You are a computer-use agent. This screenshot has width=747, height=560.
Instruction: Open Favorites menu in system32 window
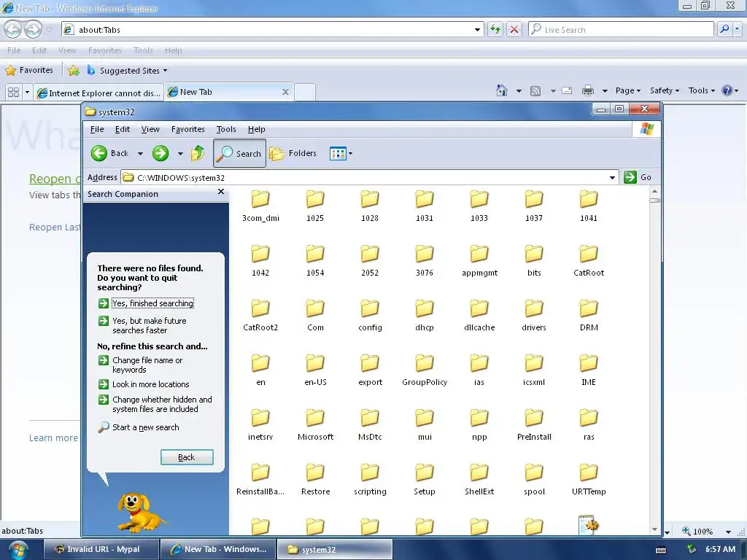tap(187, 129)
